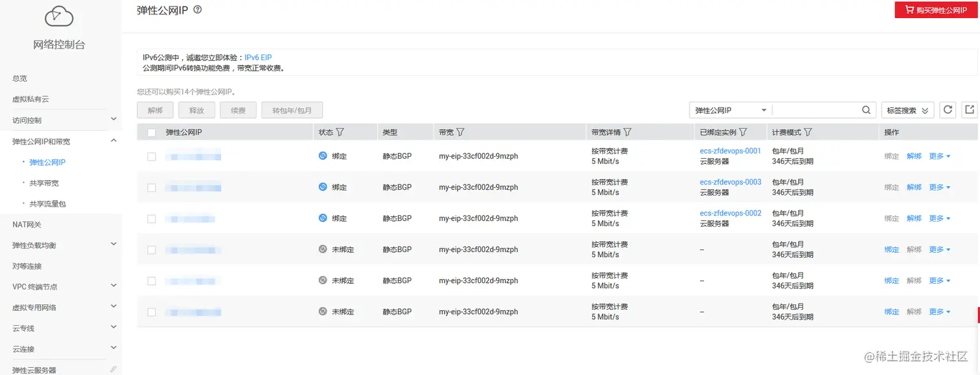The width and height of the screenshot is (980, 375).
Task: Click the IPv6 EIP link
Action: tap(258, 58)
